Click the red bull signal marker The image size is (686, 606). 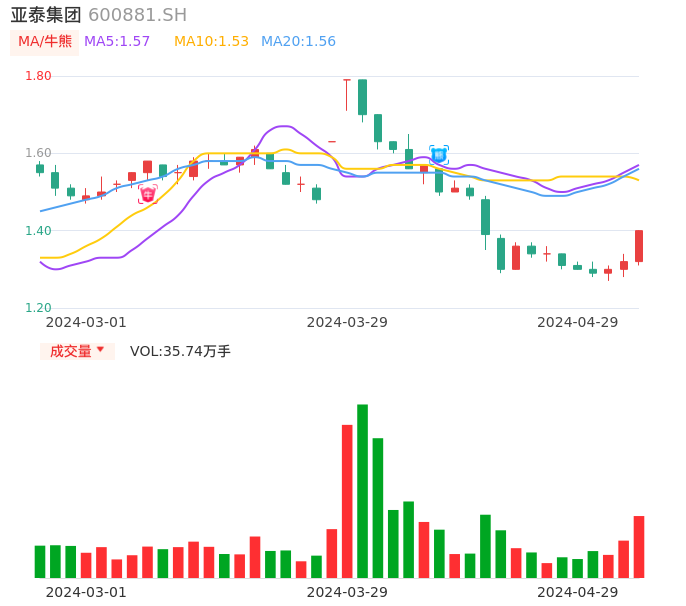click(x=148, y=194)
